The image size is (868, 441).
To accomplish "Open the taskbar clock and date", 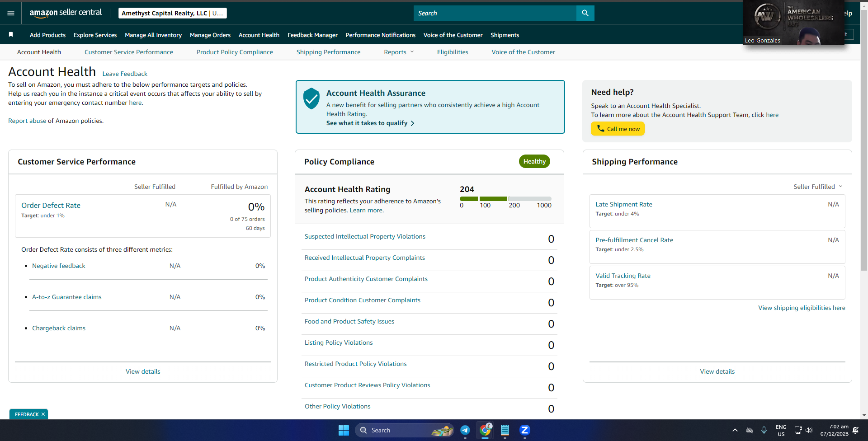I will click(x=835, y=430).
